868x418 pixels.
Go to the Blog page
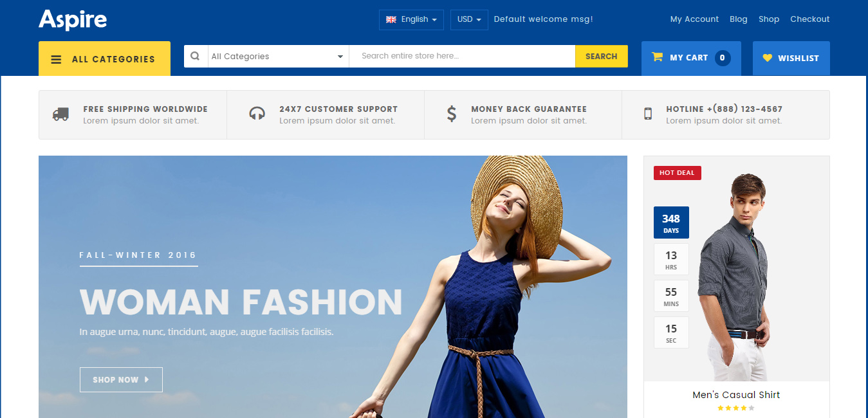click(739, 19)
